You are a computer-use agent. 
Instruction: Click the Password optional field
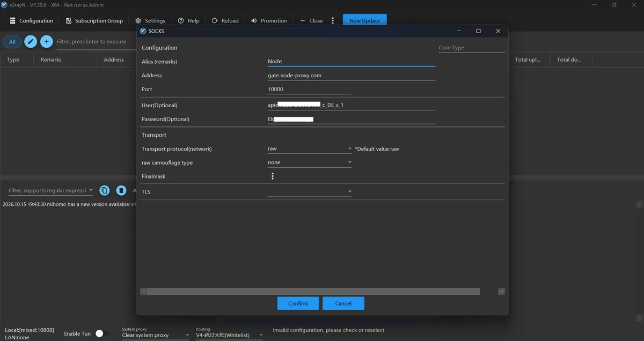tap(351, 119)
